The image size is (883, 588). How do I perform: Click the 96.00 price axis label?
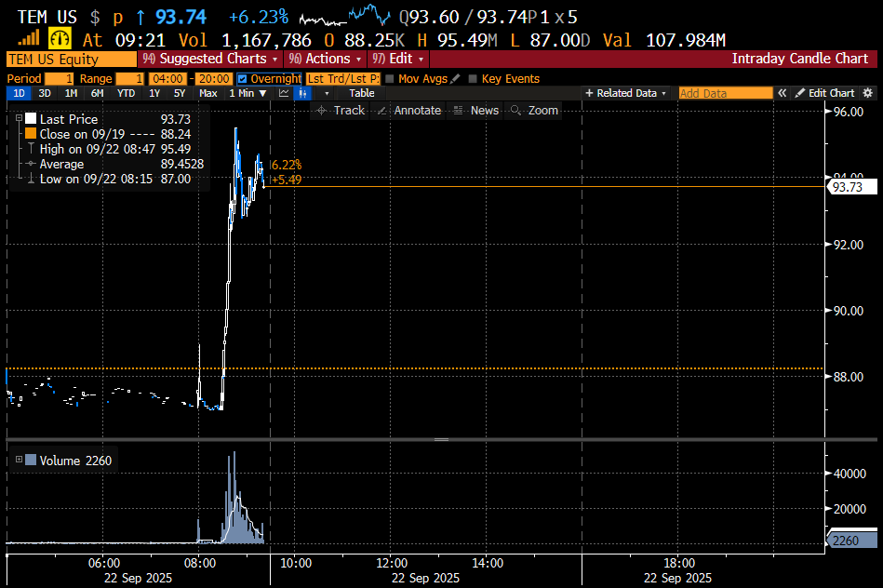(848, 112)
